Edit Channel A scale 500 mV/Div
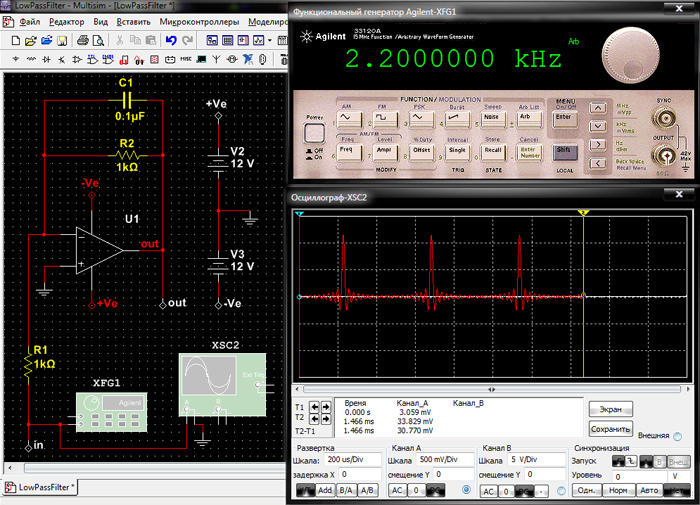This screenshot has width=700, height=505. point(445,459)
